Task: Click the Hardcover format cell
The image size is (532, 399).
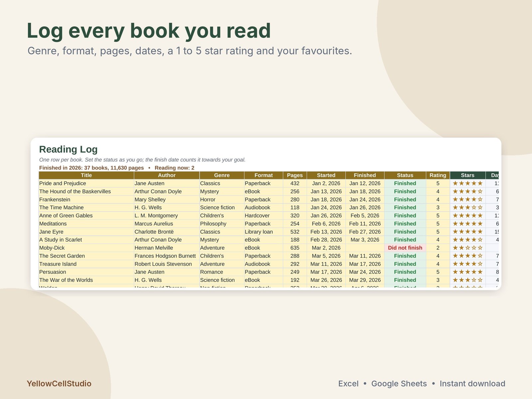Action: [x=264, y=215]
